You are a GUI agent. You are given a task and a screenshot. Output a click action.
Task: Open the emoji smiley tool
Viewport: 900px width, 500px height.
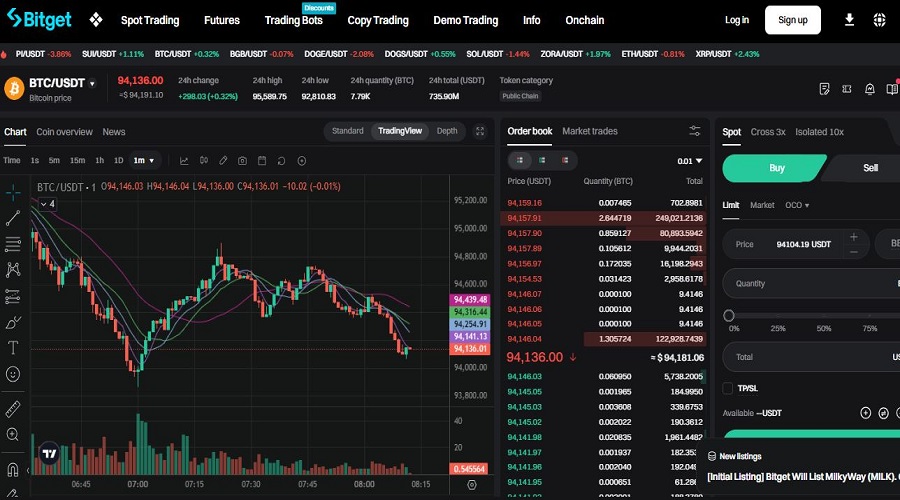pos(13,374)
